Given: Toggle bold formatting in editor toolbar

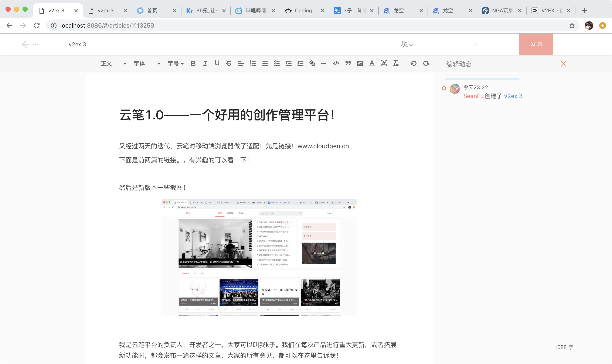Looking at the screenshot, I should pyautogui.click(x=193, y=63).
